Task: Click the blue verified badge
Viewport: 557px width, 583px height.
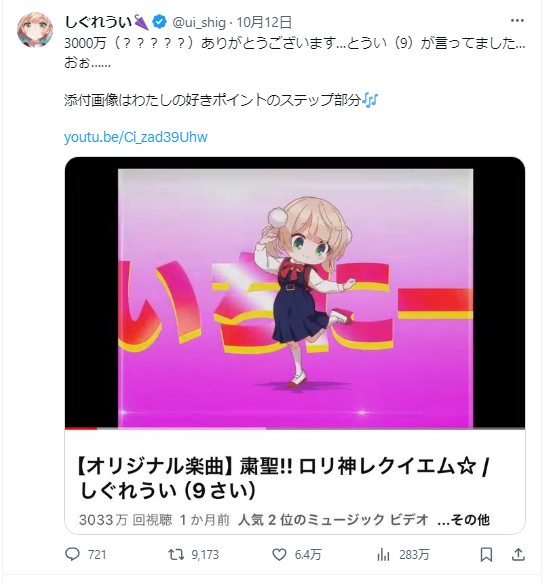Action: 160,22
